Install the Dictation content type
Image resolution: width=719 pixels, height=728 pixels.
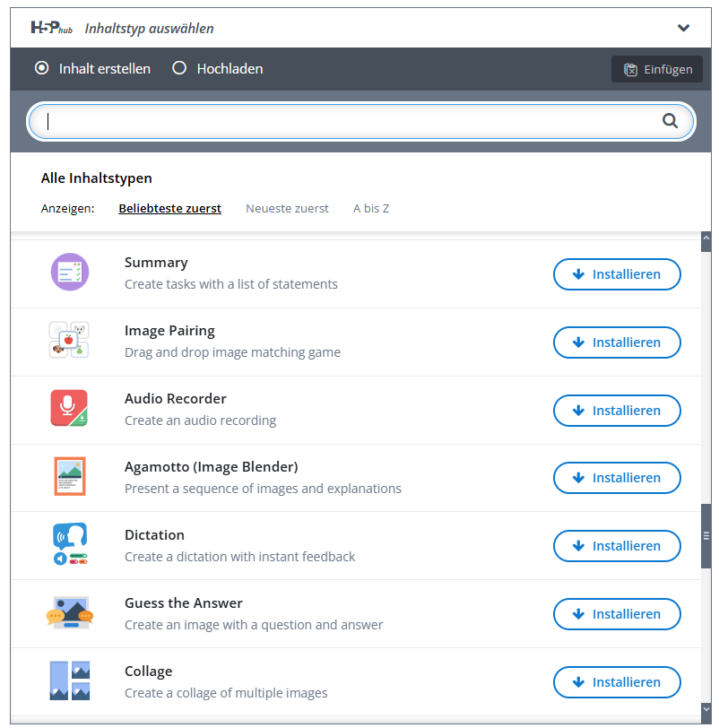pyautogui.click(x=617, y=546)
